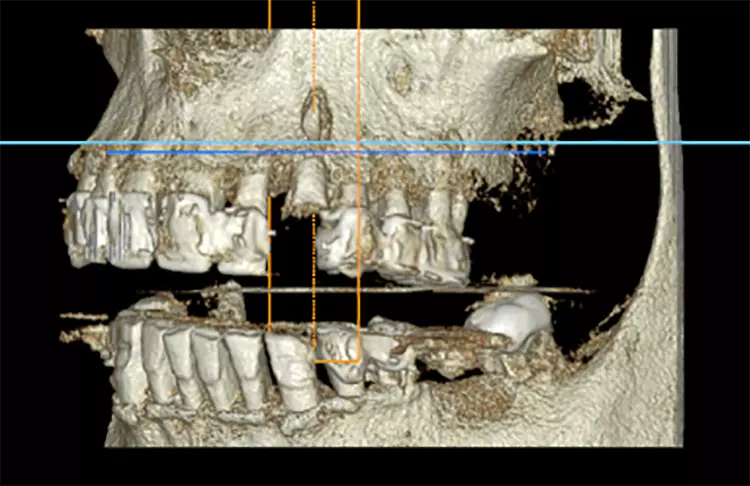Click the right end of the dark blue line

point(544,153)
